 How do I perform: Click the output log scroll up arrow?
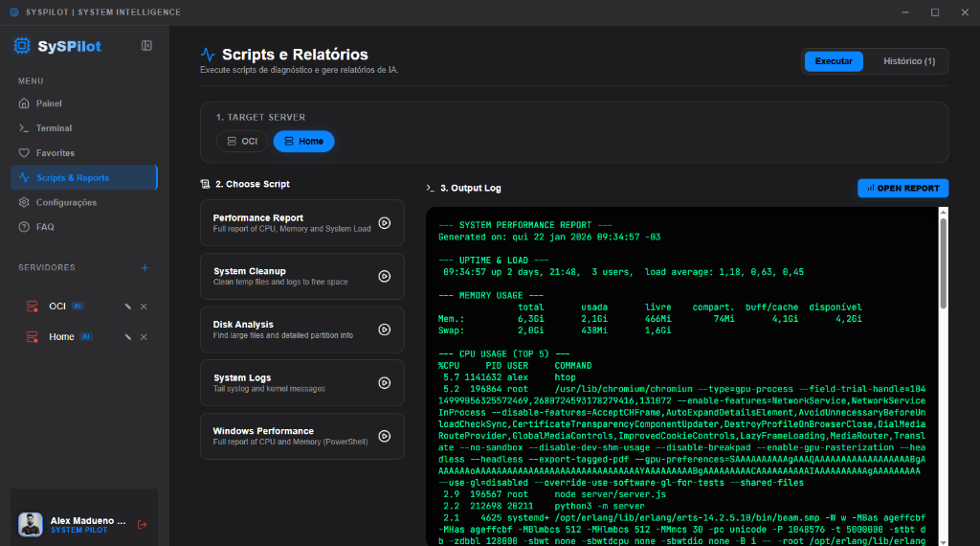click(943, 213)
